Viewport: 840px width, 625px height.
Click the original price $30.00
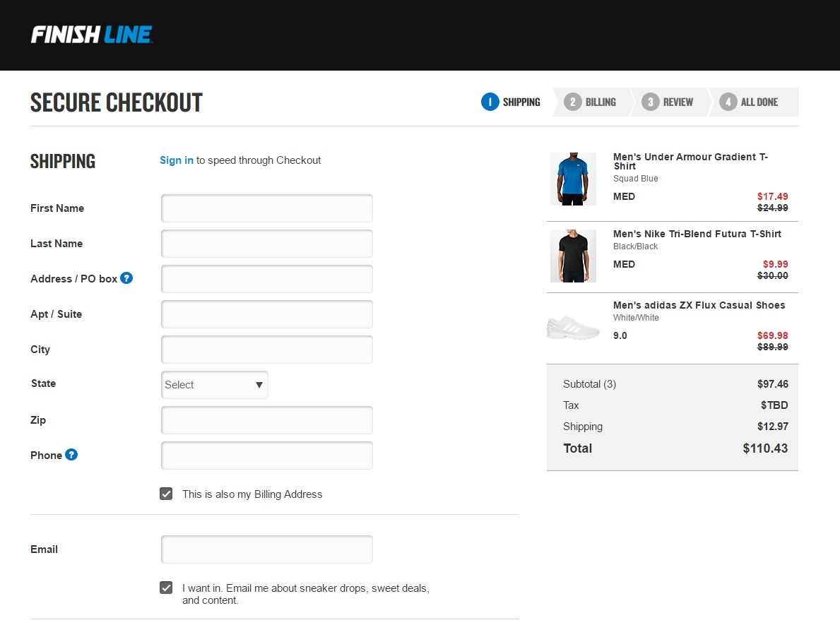(772, 275)
